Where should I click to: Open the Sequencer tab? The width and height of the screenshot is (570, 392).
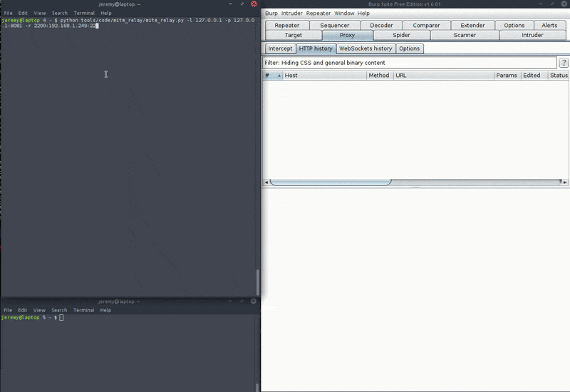(x=334, y=25)
